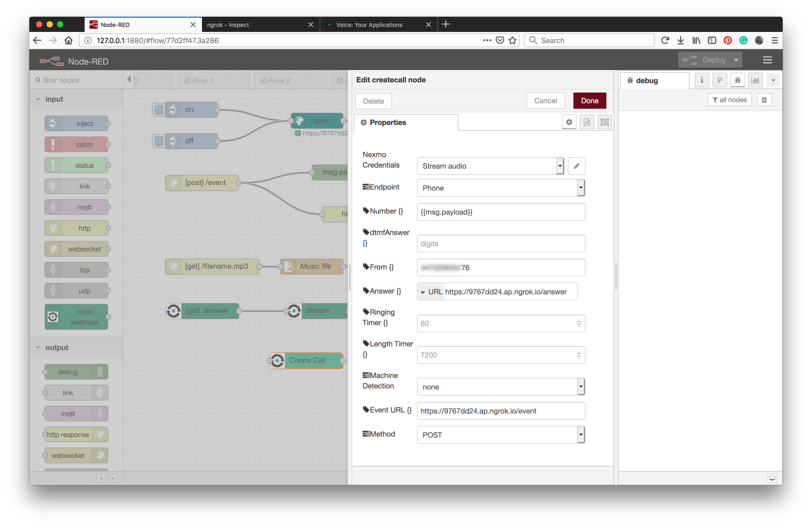Clear debug messages with the trash icon

coord(764,100)
